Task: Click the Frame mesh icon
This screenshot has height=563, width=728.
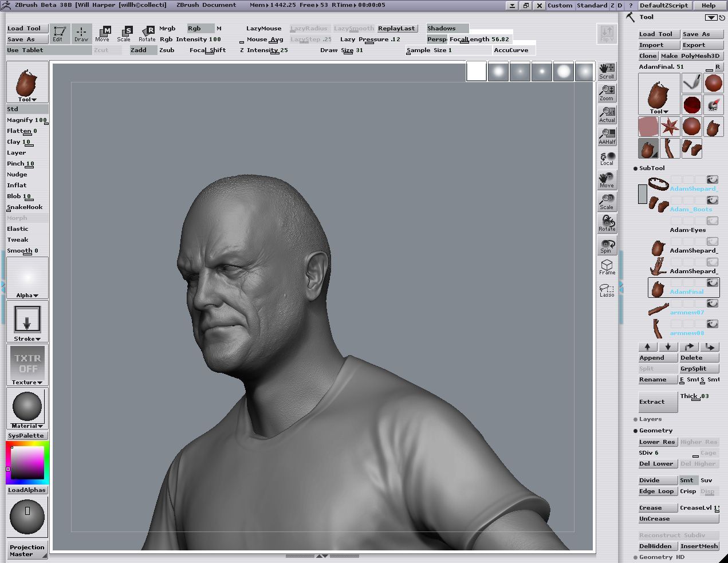Action: pos(607,267)
